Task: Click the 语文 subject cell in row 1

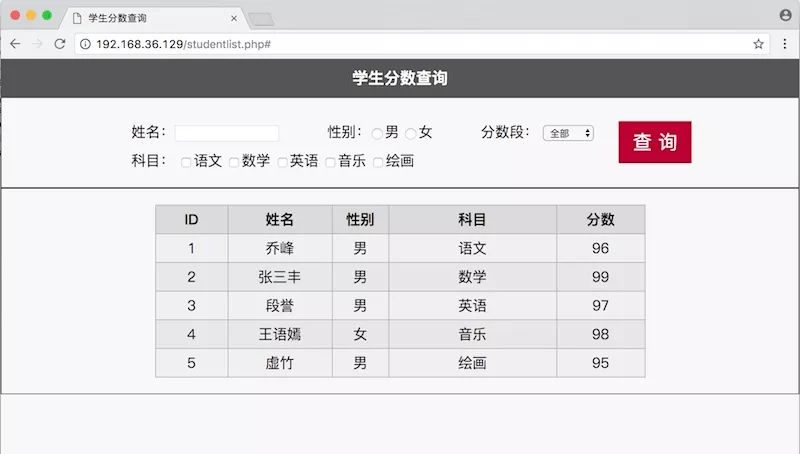Action: point(472,248)
